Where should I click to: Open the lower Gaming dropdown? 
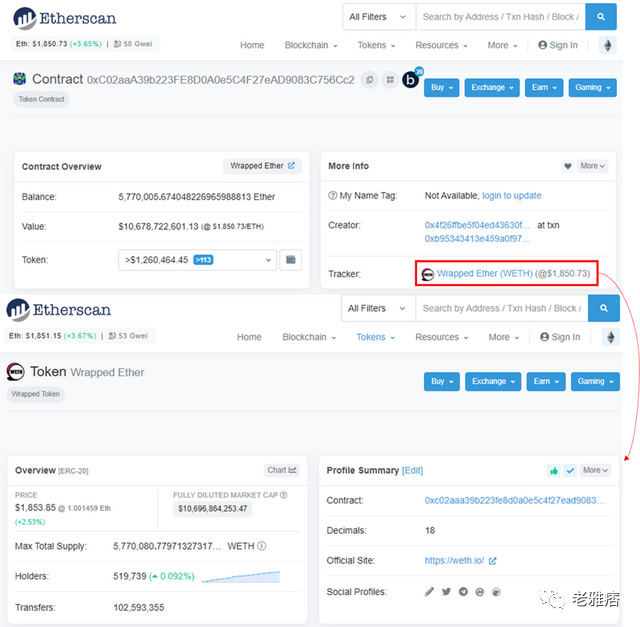pyautogui.click(x=595, y=381)
